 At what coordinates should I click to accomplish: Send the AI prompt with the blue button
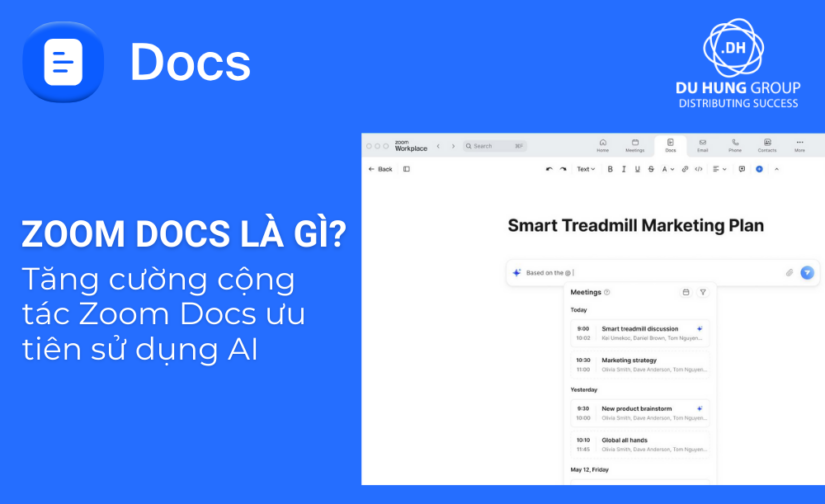807,273
